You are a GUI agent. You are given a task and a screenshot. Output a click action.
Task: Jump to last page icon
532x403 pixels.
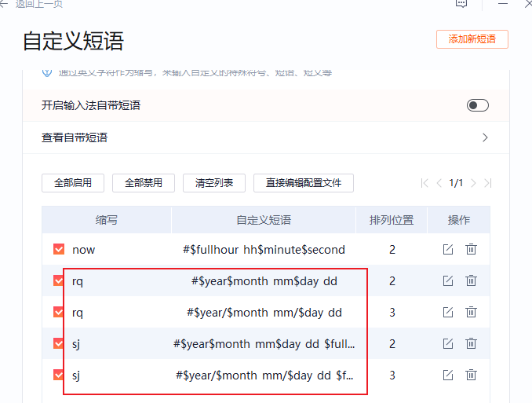click(488, 183)
